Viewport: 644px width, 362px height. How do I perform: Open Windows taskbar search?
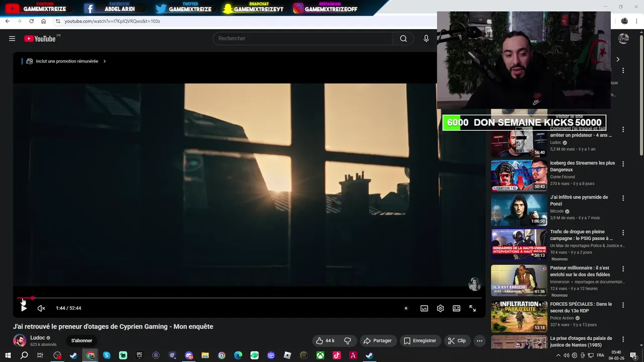tap(24, 355)
